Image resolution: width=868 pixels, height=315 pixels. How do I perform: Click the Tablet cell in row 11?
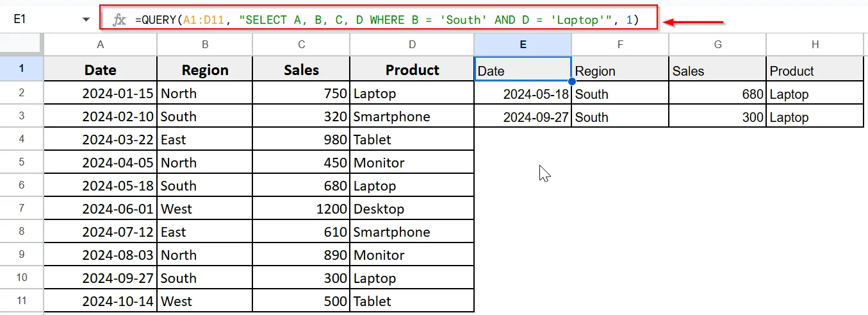tap(412, 301)
